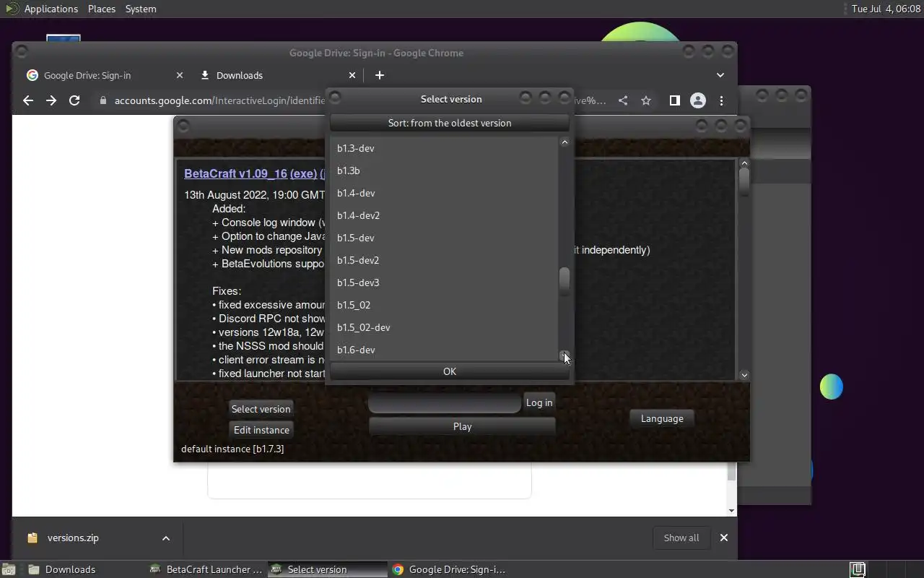The image size is (924, 578).
Task: Reload the Chrome page
Action: [74, 100]
